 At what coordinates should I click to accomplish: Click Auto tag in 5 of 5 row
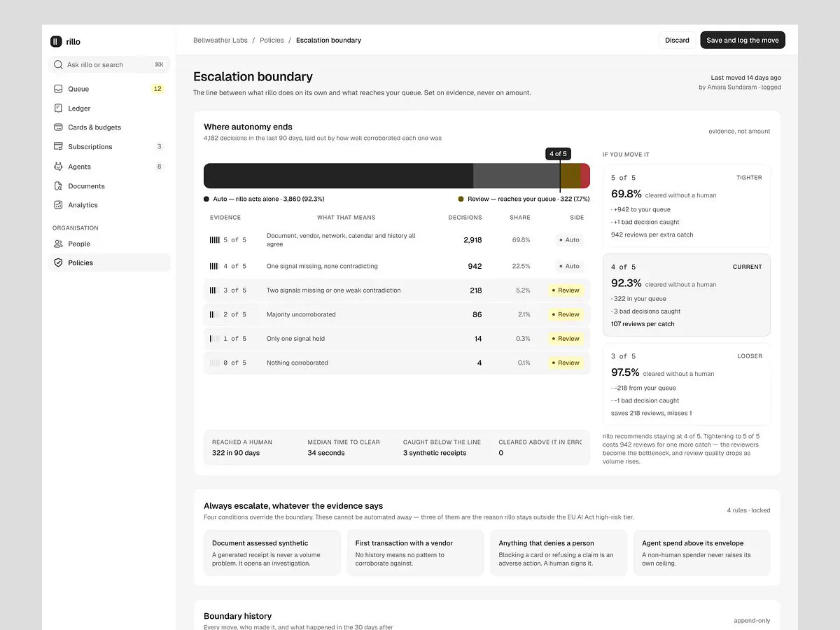569,240
